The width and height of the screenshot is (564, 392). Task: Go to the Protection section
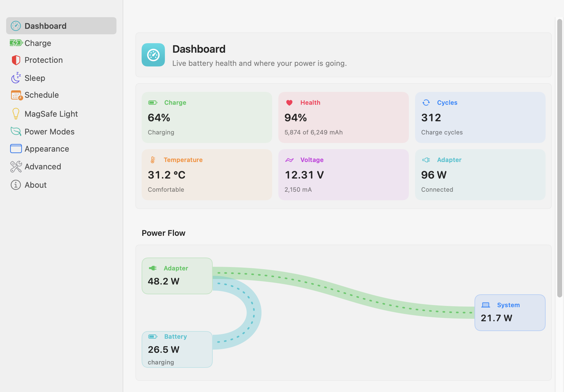[x=61, y=60]
